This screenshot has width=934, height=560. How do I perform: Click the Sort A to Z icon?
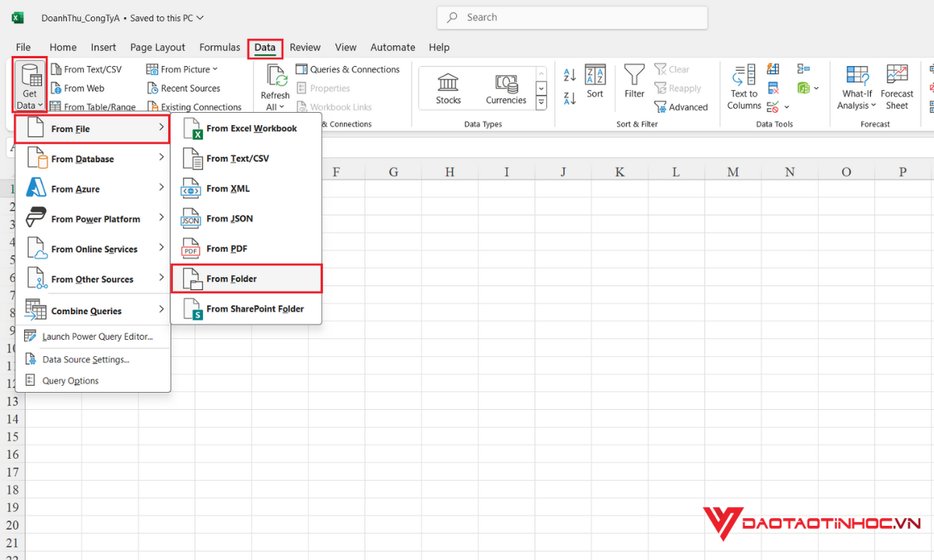pyautogui.click(x=570, y=75)
